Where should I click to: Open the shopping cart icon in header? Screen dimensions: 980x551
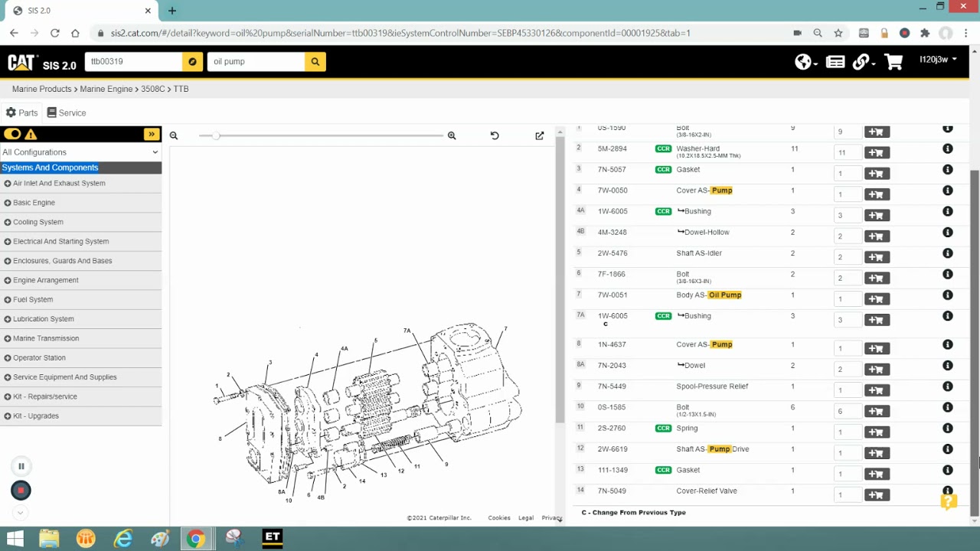pos(893,62)
